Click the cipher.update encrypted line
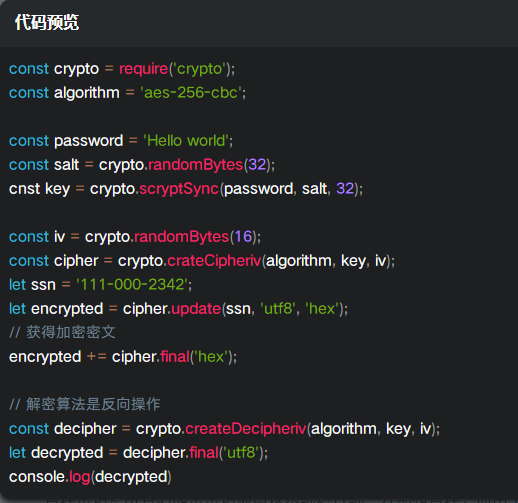This screenshot has height=503, width=518. [x=179, y=309]
